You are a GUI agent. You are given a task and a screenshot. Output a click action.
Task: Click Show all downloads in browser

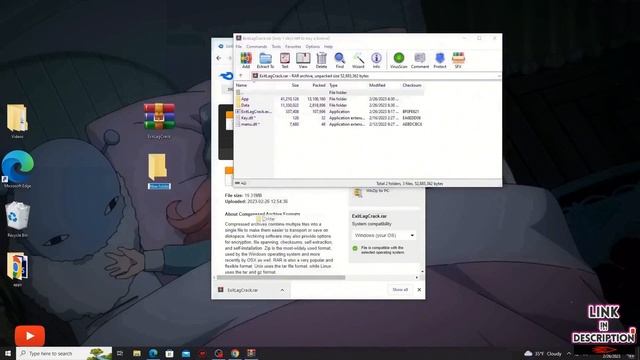[400, 290]
